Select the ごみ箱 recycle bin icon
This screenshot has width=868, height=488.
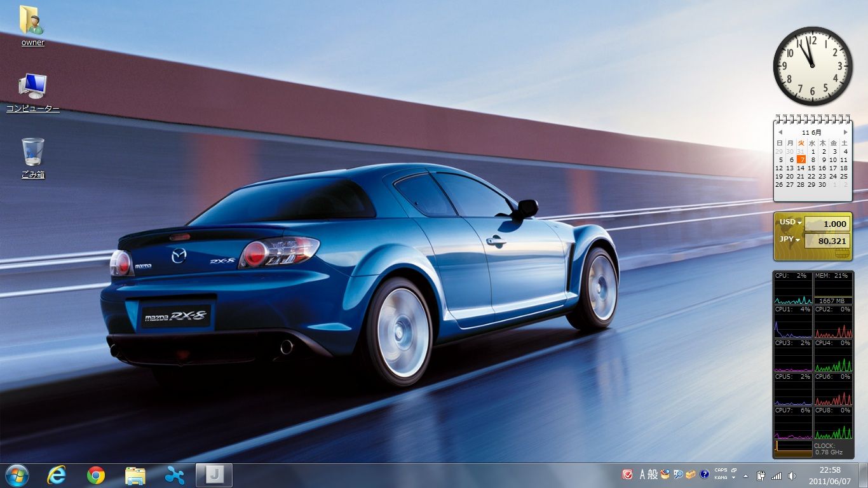(32, 158)
